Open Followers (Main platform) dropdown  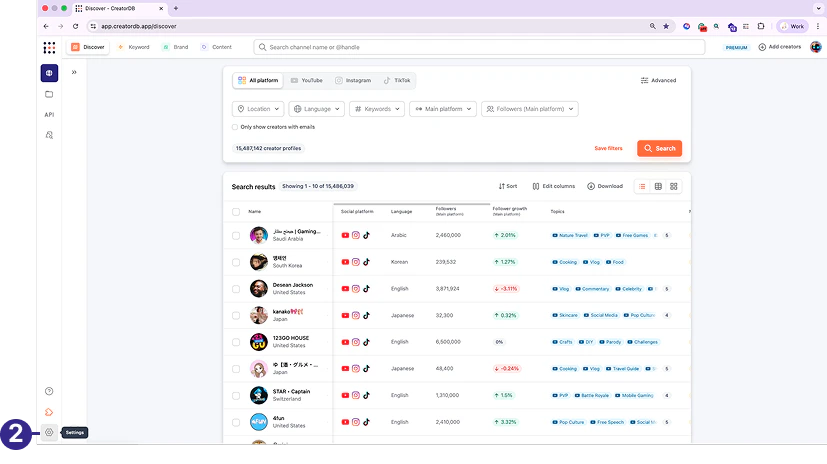click(x=530, y=109)
